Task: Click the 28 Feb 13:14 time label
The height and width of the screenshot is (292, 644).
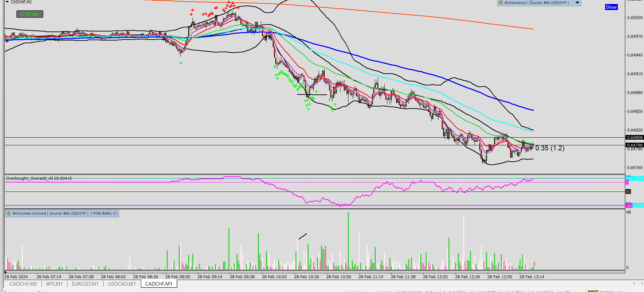Action: coord(532,277)
